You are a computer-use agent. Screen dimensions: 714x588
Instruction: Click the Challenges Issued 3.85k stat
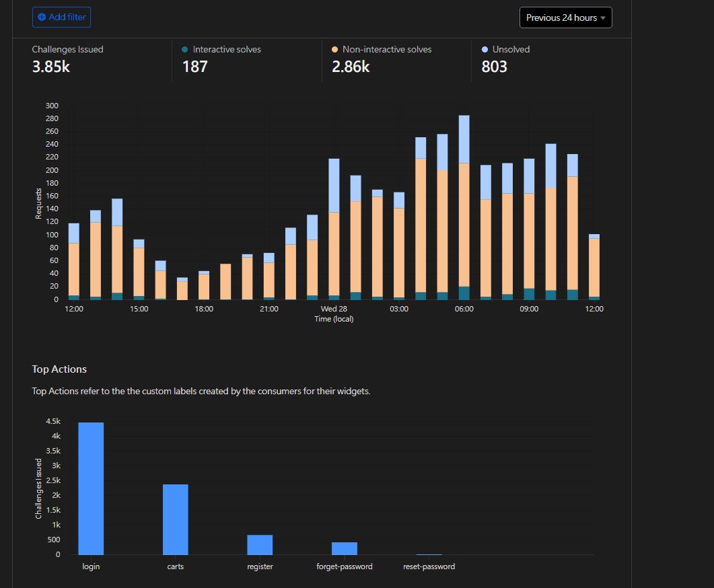[51, 66]
